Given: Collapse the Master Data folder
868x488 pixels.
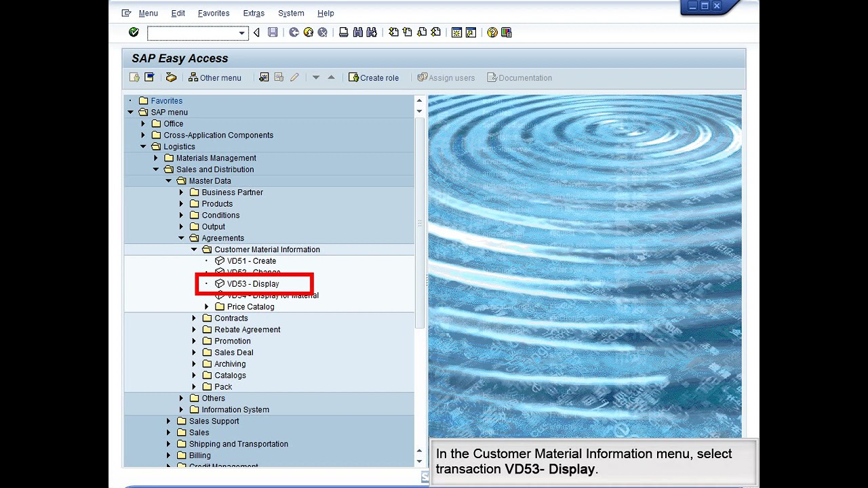Looking at the screenshot, I should (x=169, y=181).
